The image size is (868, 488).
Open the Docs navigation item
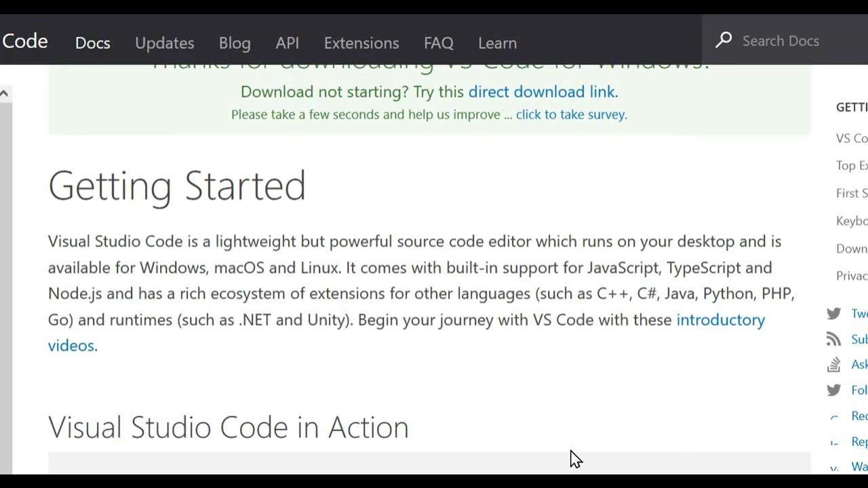click(x=93, y=43)
